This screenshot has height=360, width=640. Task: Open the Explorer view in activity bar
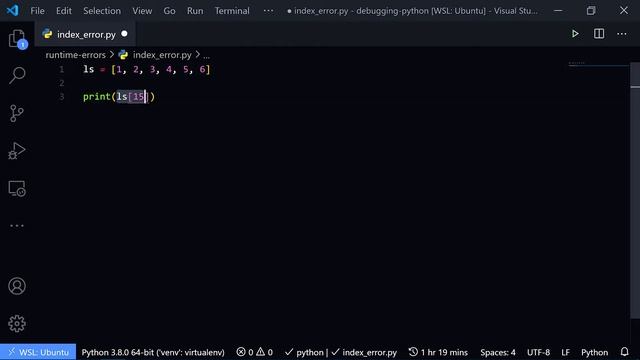coord(17,38)
